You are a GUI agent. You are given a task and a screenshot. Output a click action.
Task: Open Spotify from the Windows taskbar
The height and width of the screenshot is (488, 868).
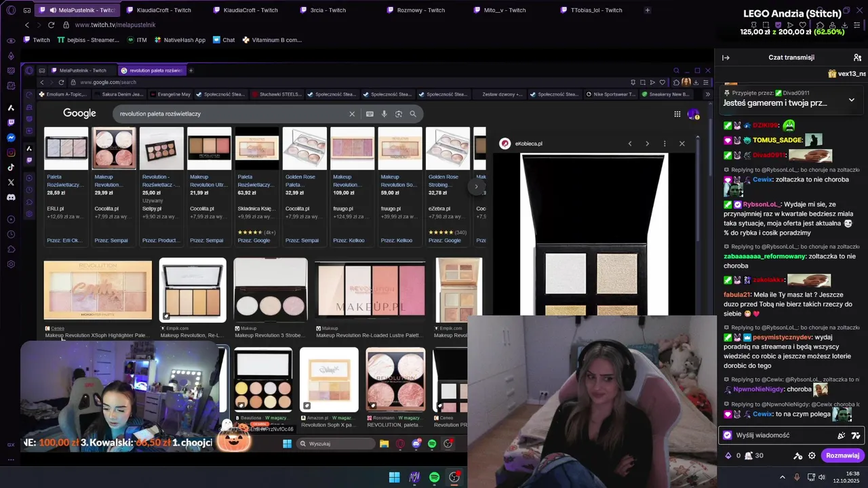point(434,477)
